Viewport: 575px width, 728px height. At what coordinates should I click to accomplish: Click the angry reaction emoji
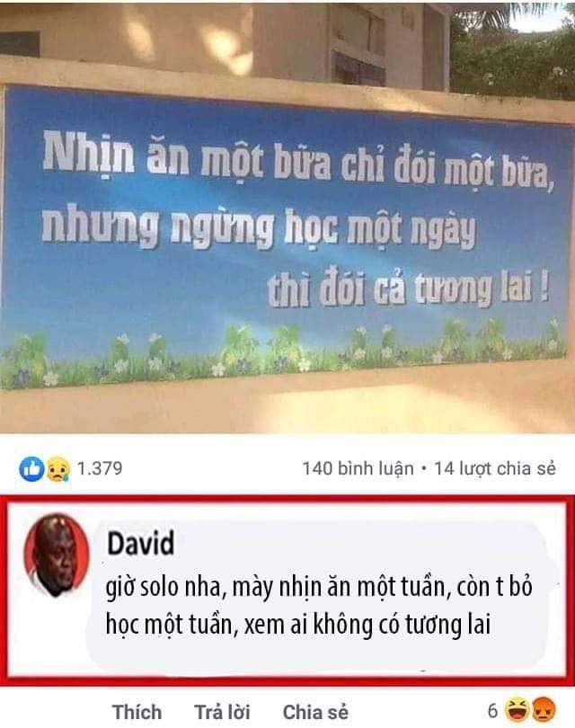[x=543, y=710]
